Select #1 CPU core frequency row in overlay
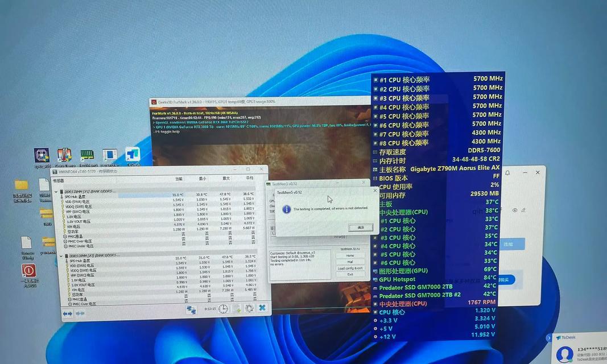The width and height of the screenshot is (607, 364). click(x=438, y=79)
